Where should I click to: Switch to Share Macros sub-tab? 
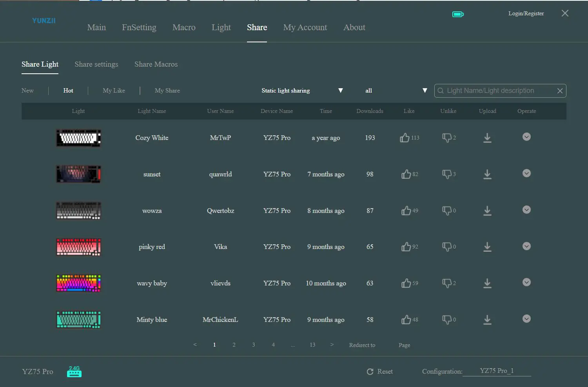coord(156,64)
